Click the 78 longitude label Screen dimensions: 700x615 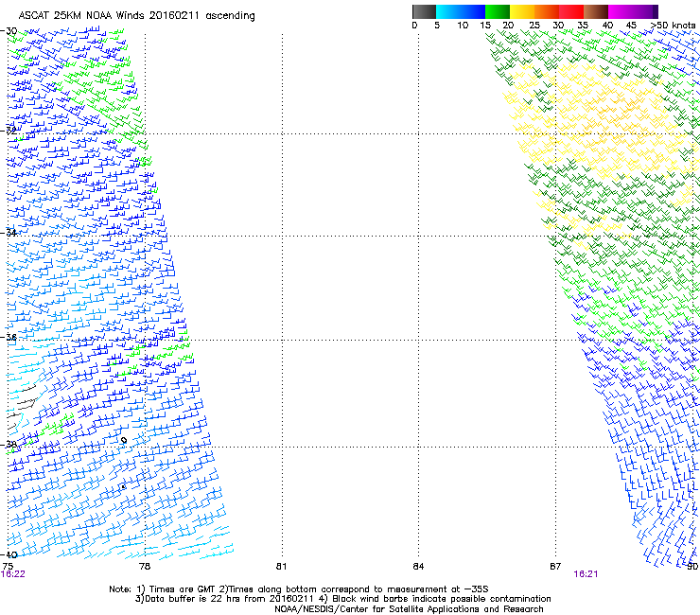click(x=145, y=567)
